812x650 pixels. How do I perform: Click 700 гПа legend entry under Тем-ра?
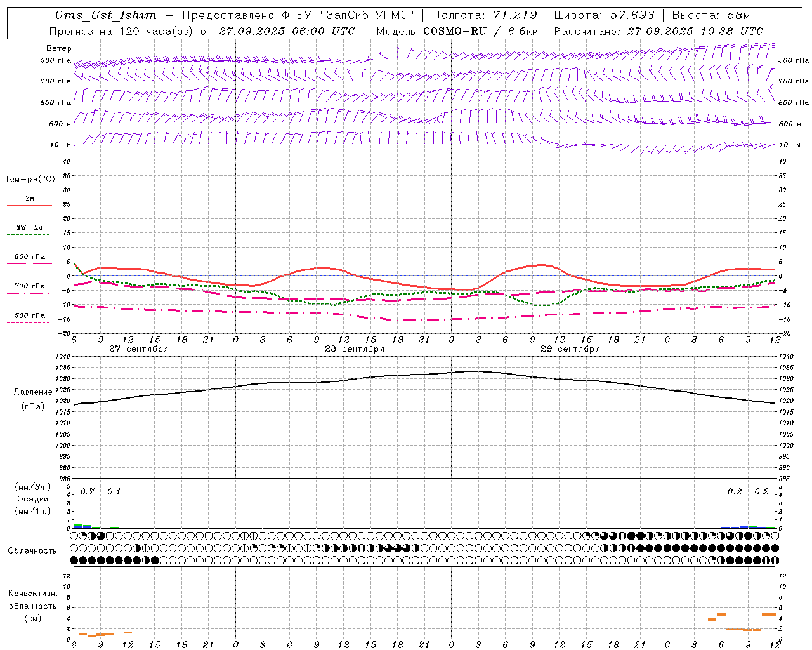pos(29,286)
